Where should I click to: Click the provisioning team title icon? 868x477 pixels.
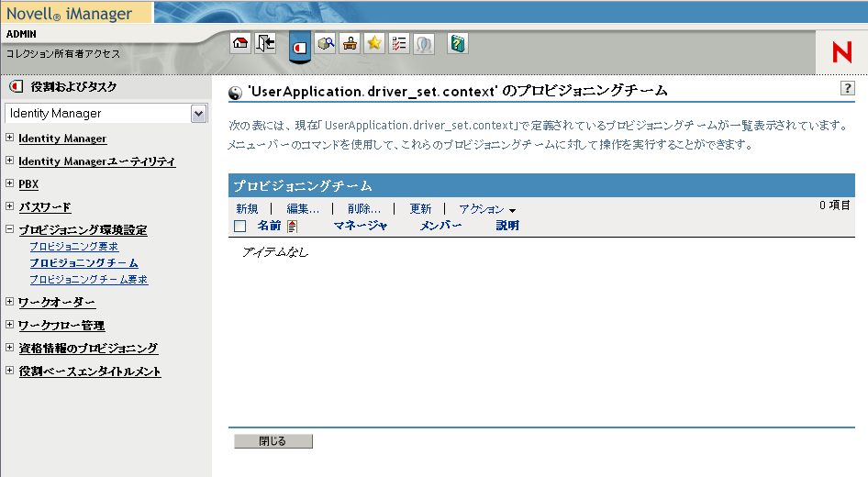[x=235, y=93]
